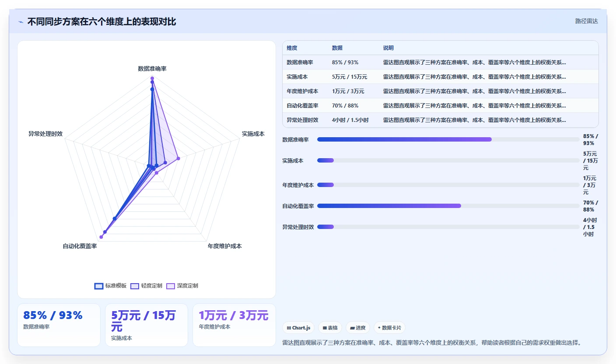Click the 标准模板 legend color box
Screen dimensions: 616x364
(x=99, y=286)
